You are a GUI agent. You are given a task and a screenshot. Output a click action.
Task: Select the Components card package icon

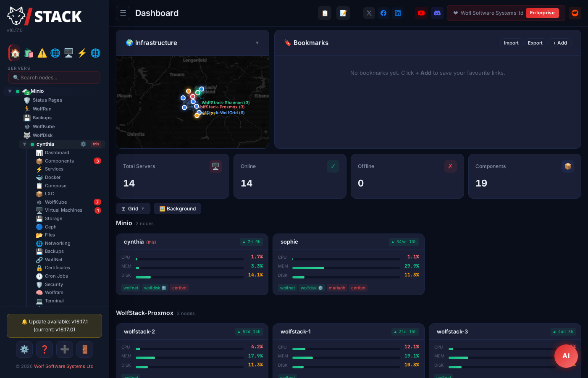568,166
